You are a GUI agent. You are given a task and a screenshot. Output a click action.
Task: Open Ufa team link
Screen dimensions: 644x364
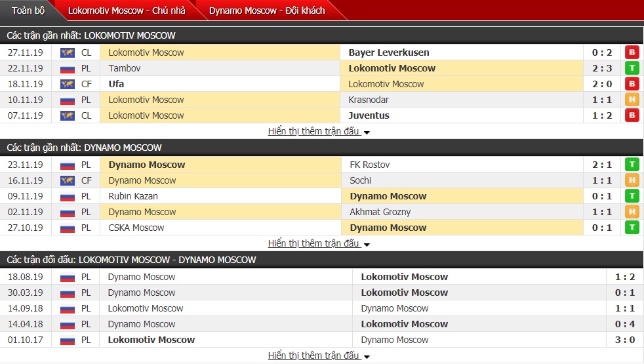point(116,84)
